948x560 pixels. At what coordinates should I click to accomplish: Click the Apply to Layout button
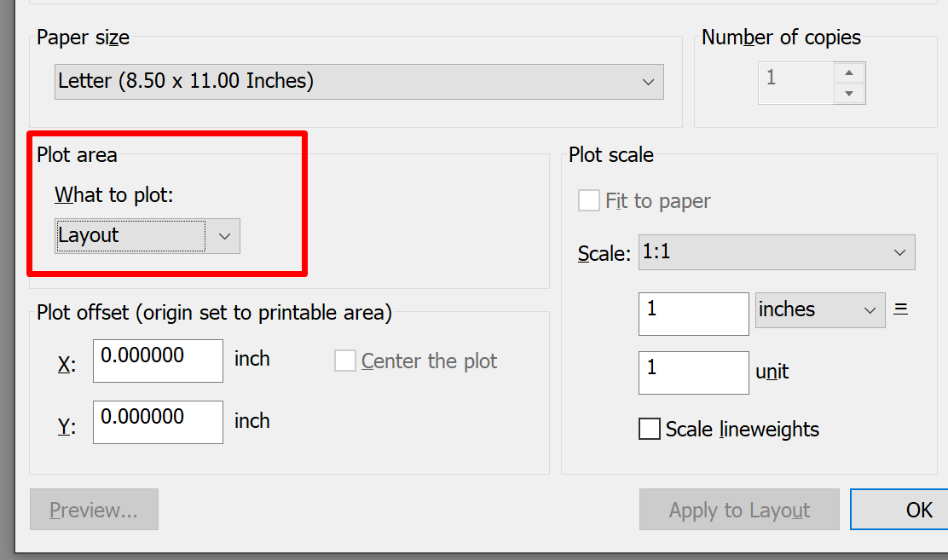click(x=738, y=509)
